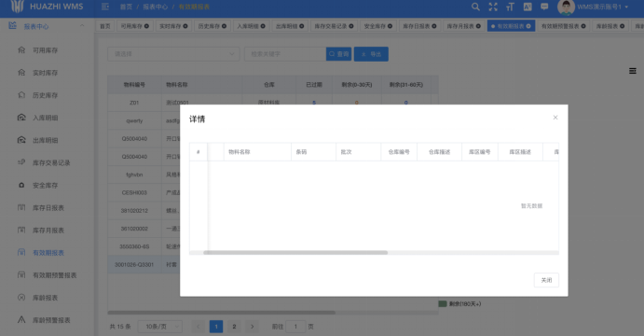Click the search magnifier icon in header
644x336 pixels.
[475, 7]
